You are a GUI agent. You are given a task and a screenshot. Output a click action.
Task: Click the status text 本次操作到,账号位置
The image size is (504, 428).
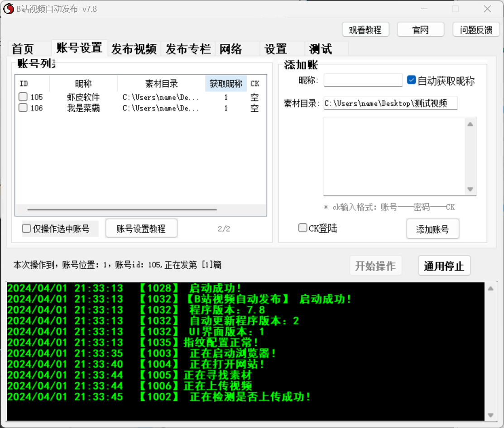coord(117,265)
